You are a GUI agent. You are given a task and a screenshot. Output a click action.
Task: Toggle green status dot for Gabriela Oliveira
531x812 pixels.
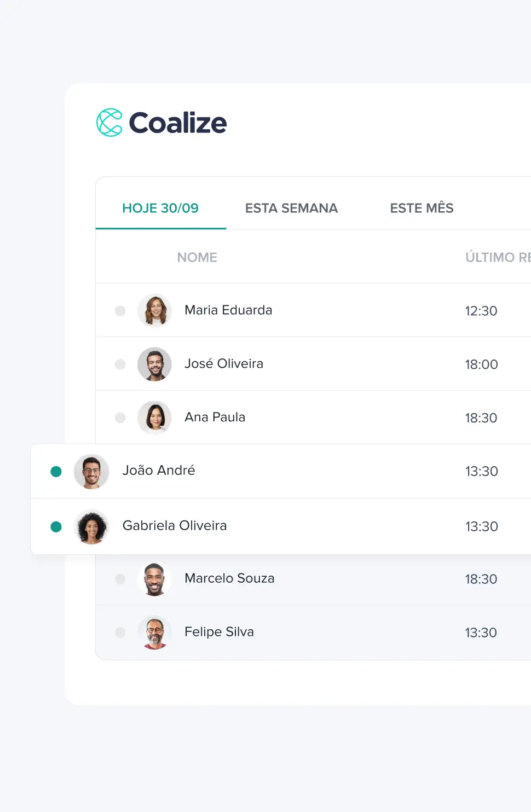click(x=56, y=527)
